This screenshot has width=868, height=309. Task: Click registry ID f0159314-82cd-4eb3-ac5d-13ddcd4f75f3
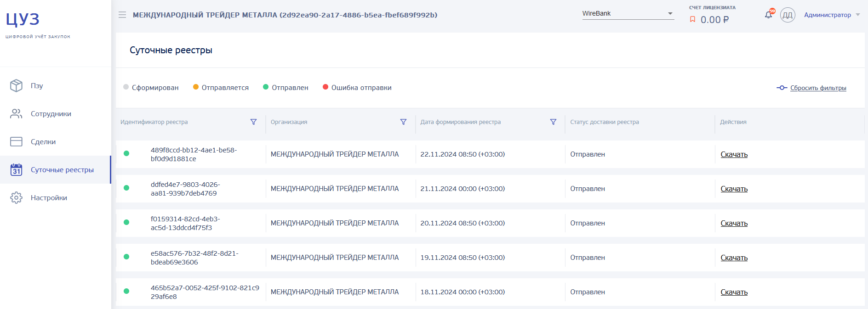pos(185,223)
